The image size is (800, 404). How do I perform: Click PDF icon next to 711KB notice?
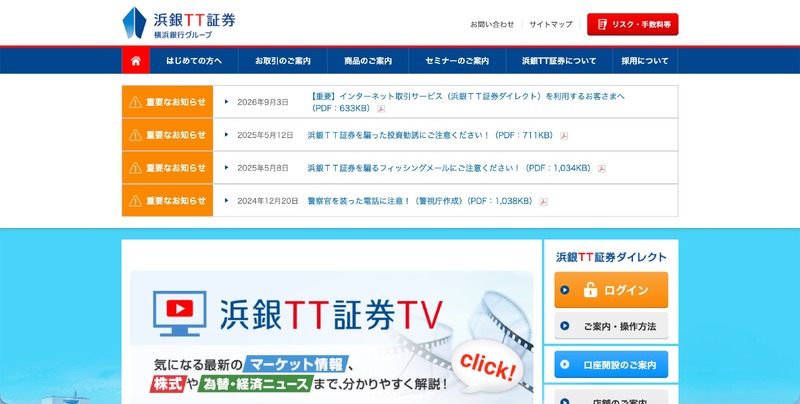click(x=564, y=136)
